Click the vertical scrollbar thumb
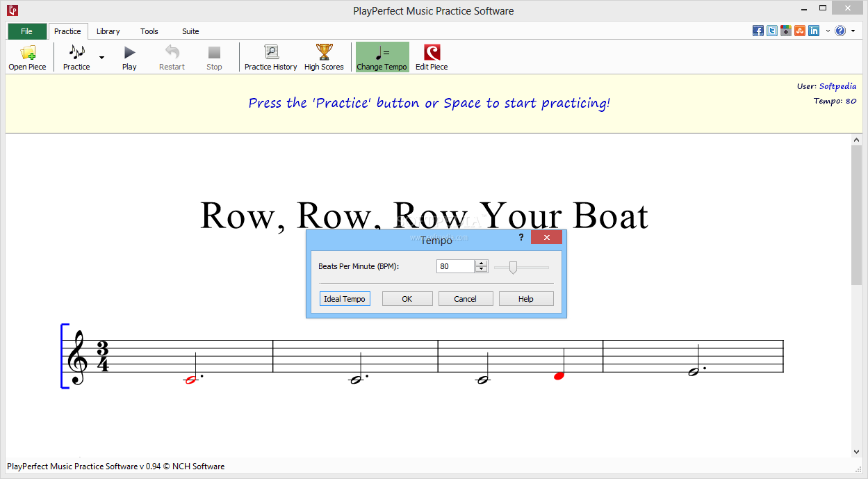 click(856, 215)
